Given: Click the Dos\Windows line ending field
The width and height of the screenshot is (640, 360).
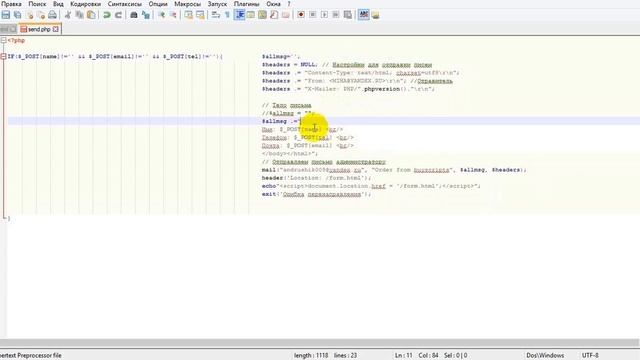Looking at the screenshot, I should coord(545,356).
